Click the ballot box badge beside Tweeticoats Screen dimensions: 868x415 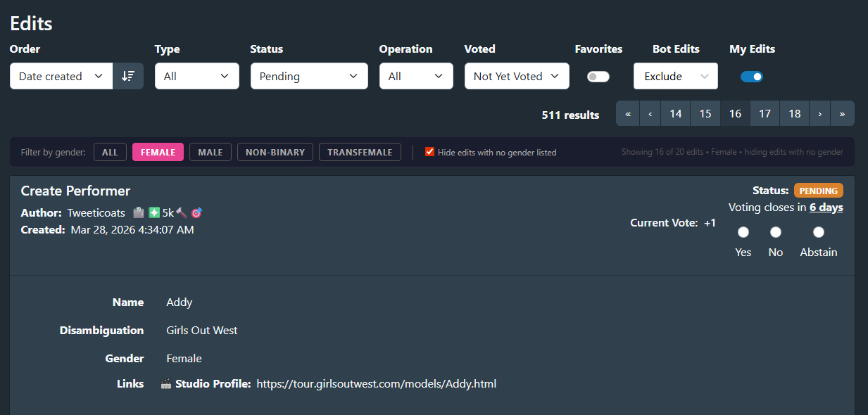[x=139, y=212]
